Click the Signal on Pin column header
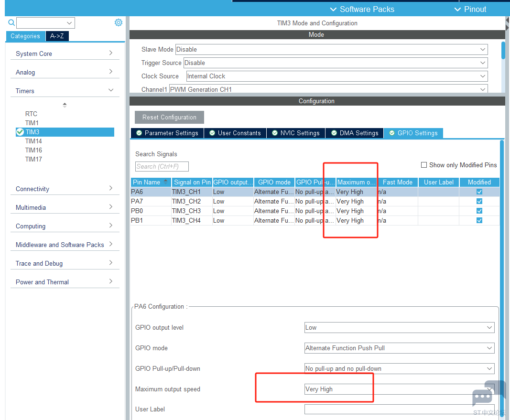The width and height of the screenshot is (510, 420). pyautogui.click(x=192, y=182)
